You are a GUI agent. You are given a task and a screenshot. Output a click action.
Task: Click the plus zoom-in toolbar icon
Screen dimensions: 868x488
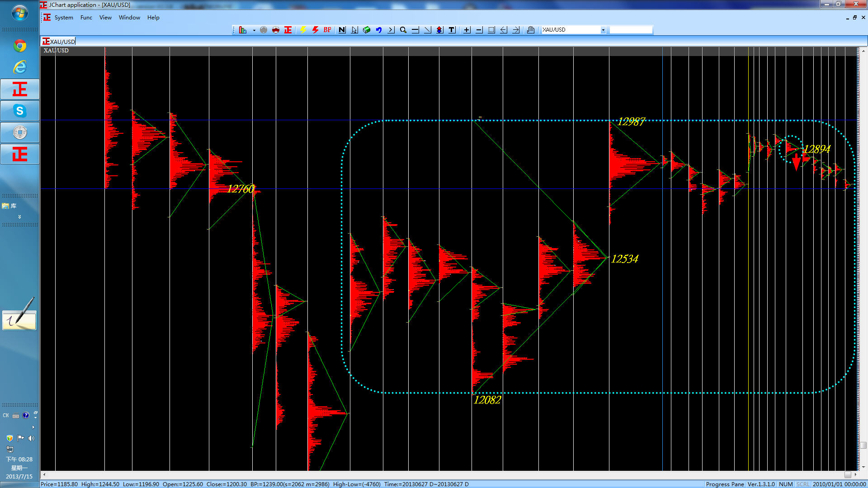click(467, 30)
